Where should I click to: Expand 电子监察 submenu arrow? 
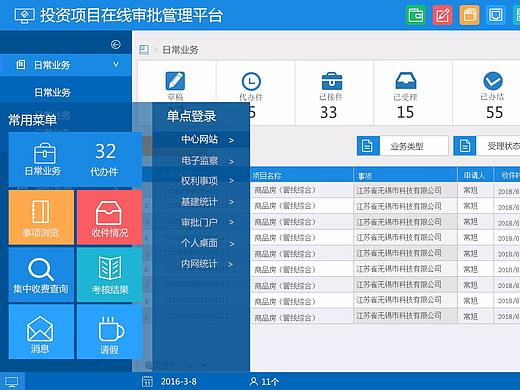click(x=231, y=161)
